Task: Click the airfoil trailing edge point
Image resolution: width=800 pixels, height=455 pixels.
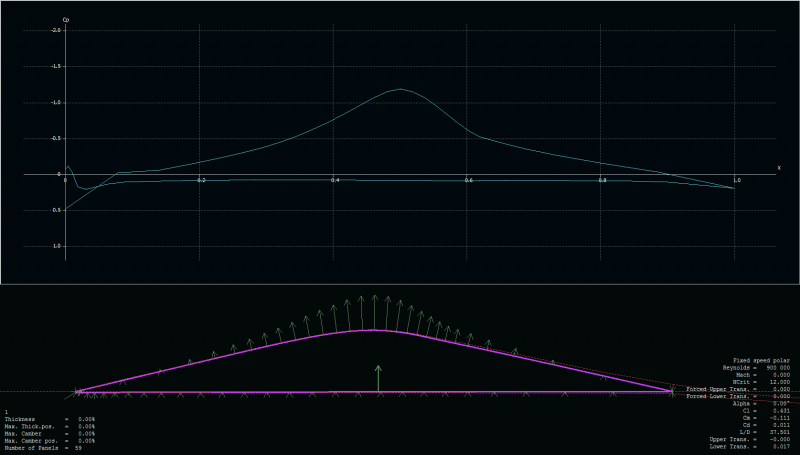Action: [x=672, y=392]
